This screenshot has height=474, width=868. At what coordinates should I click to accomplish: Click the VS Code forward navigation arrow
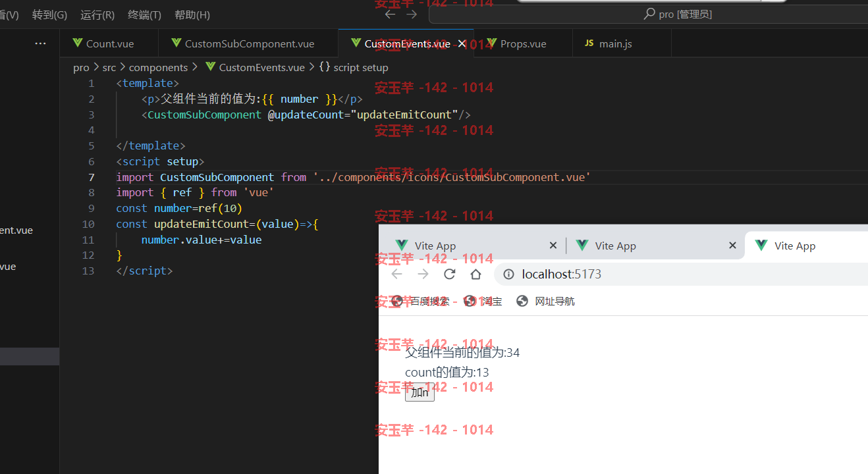[x=412, y=14]
